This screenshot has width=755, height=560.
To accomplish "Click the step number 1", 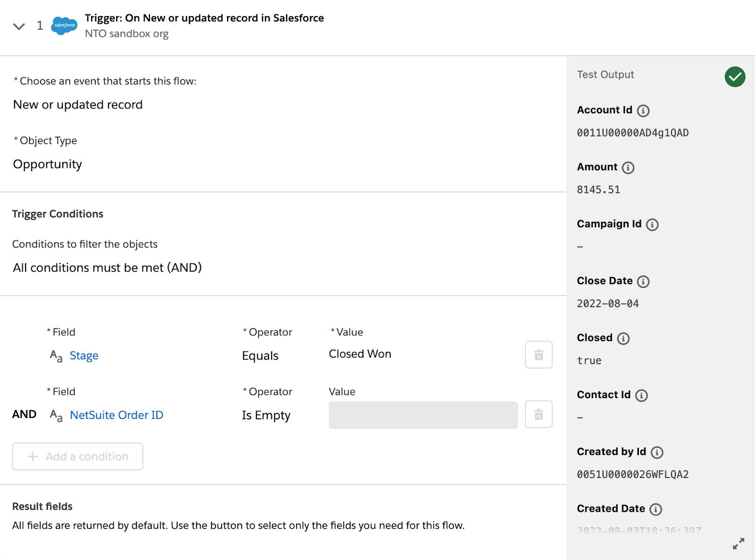I will (40, 25).
